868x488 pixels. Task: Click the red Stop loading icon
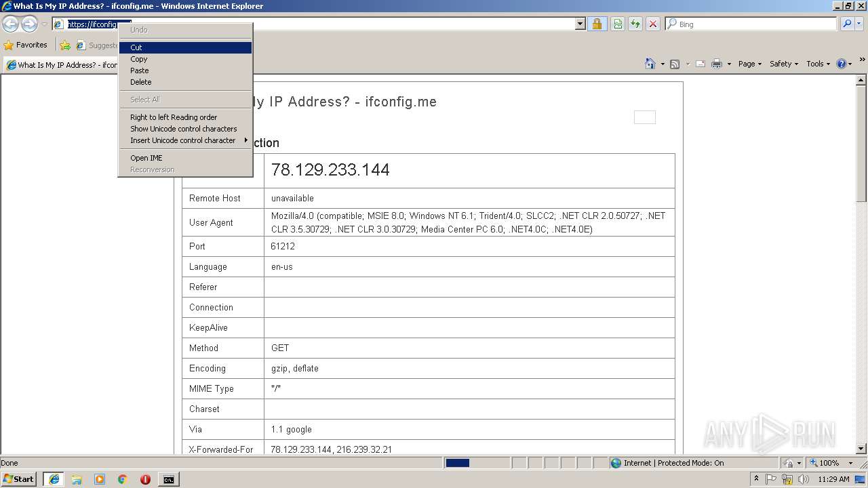[652, 24]
